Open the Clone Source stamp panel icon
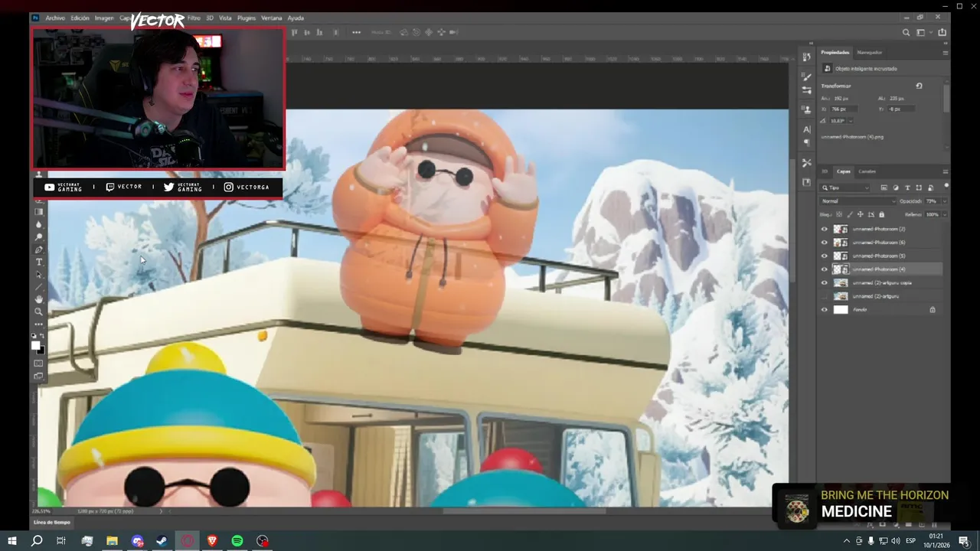Image resolution: width=980 pixels, height=551 pixels. [x=806, y=109]
